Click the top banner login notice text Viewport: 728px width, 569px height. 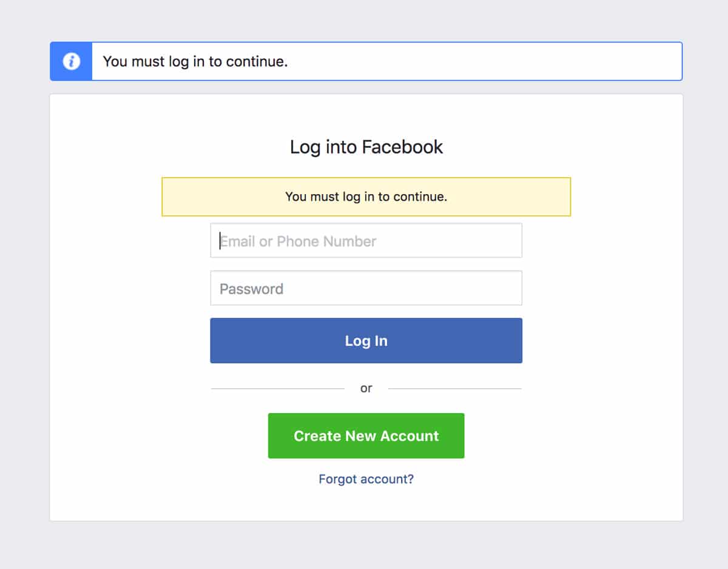[195, 61]
